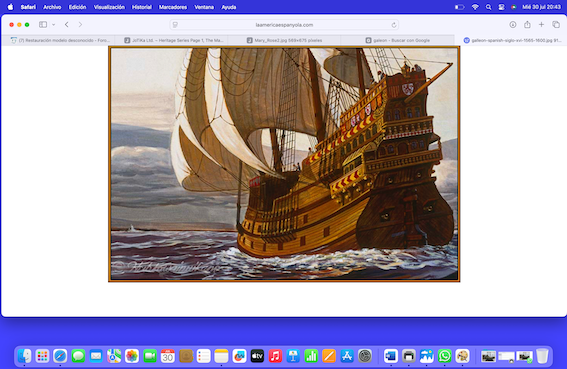This screenshot has width=567, height=369.
Task: Launch WhatsApp from the Dock
Action: tap(444, 356)
